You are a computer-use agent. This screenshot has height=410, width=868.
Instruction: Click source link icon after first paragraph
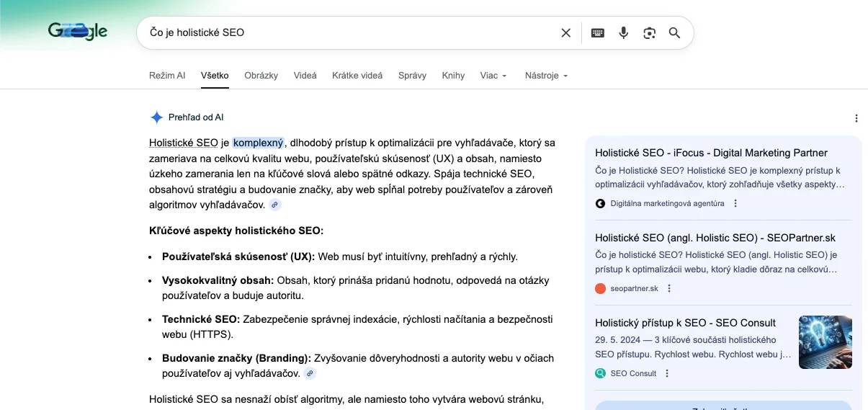[x=275, y=205]
